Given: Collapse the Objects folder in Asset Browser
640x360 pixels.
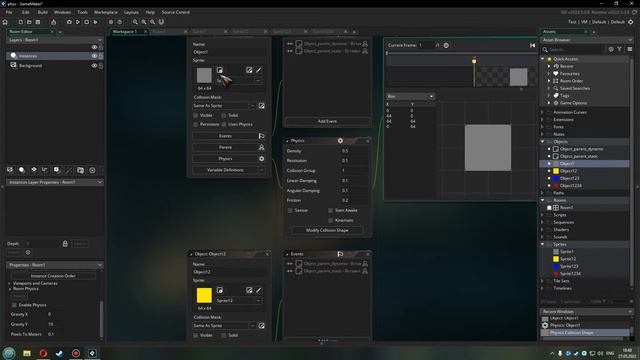Looking at the screenshot, I should (543, 142).
